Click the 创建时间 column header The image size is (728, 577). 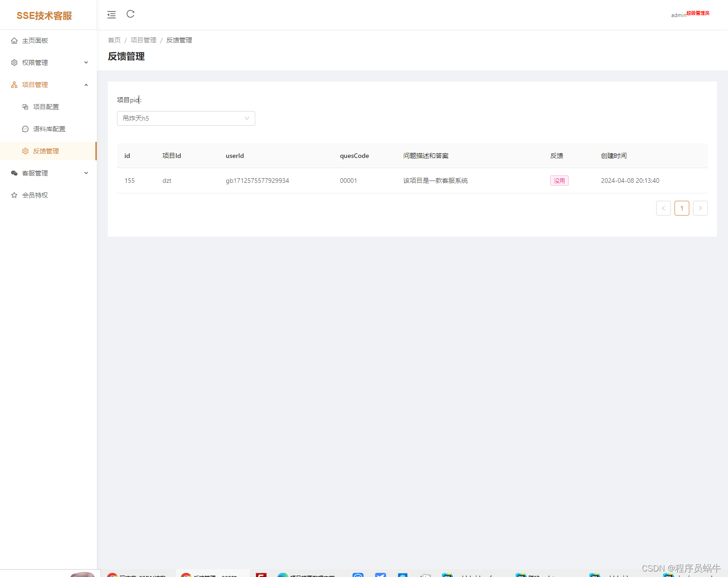coord(614,156)
